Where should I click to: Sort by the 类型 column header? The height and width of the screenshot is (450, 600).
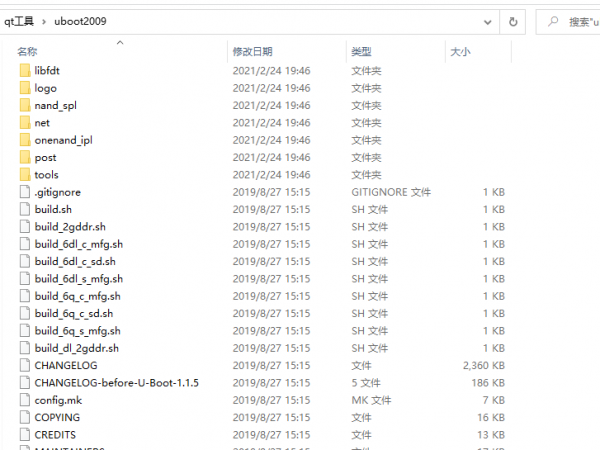click(361, 51)
